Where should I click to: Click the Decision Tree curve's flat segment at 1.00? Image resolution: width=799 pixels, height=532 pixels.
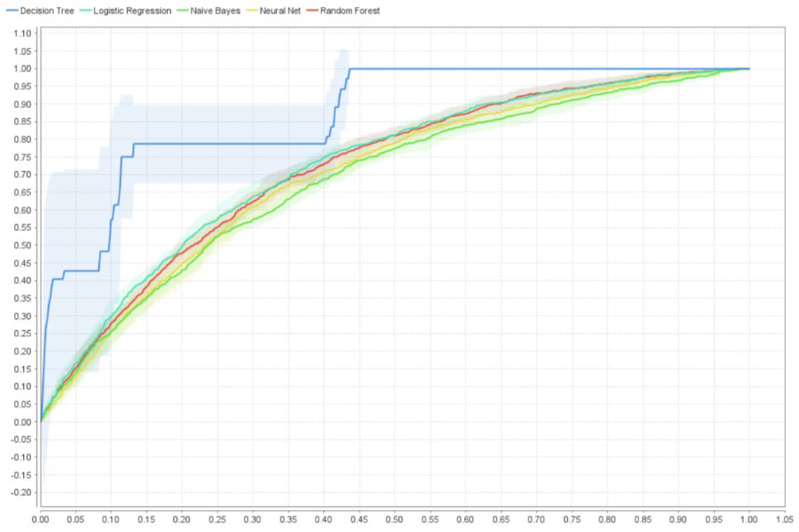509,69
